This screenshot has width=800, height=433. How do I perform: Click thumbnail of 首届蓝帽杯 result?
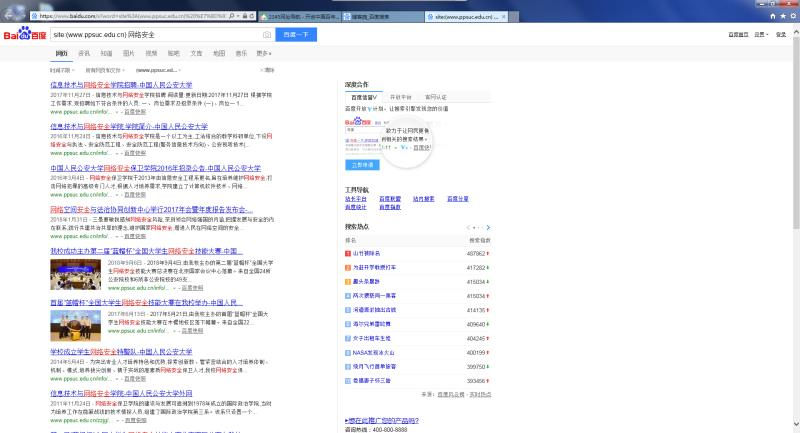[76, 325]
